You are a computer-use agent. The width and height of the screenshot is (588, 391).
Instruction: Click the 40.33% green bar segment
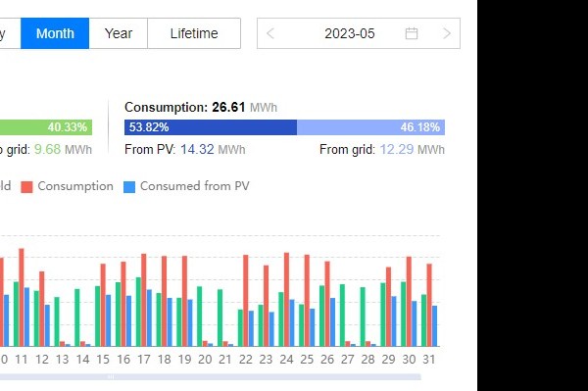click(46, 127)
